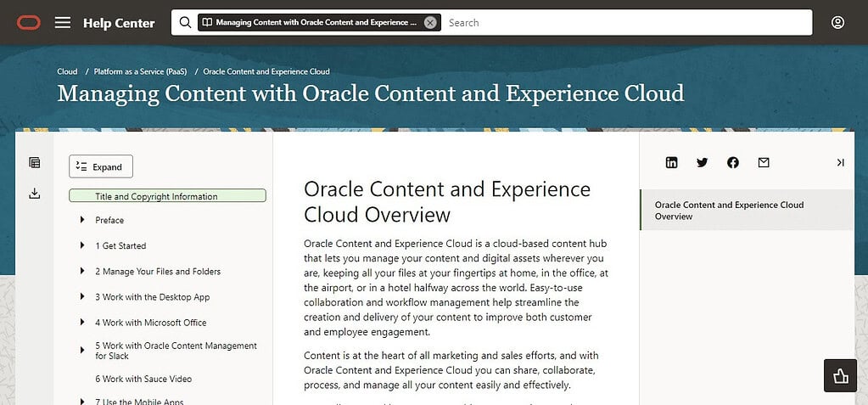This screenshot has width=868, height=405.
Task: Open the Preface chapter link
Action: click(x=109, y=220)
